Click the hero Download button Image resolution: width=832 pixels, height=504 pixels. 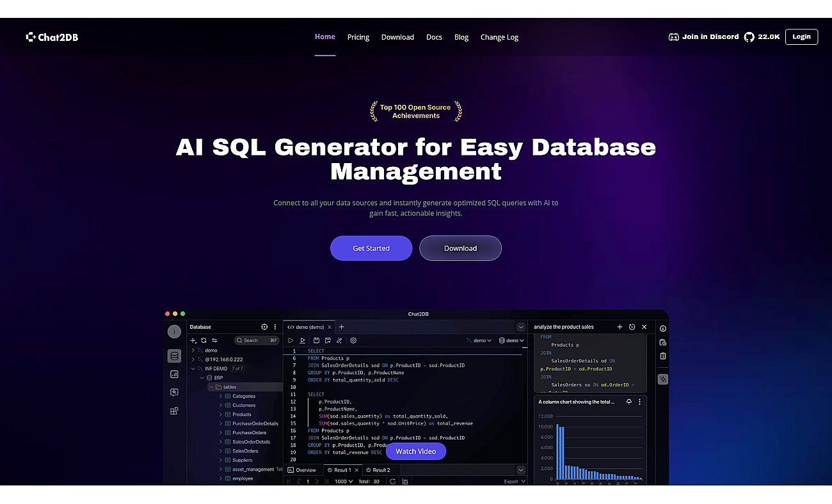(460, 248)
